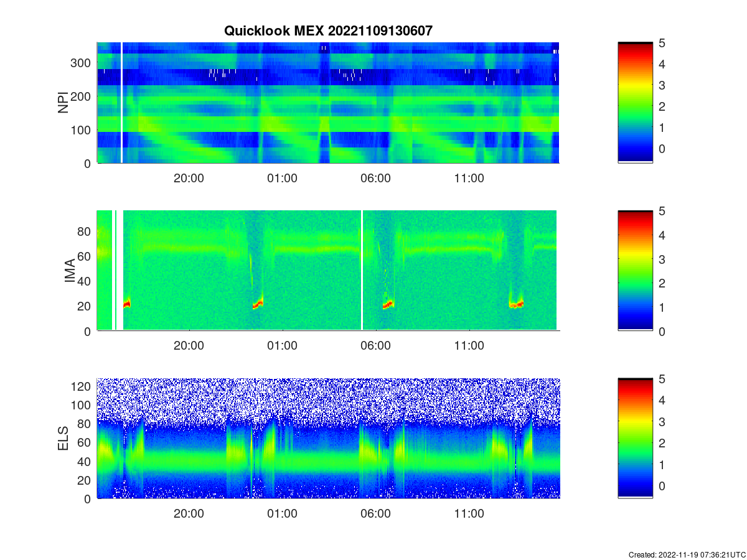Click the 20:00 tick under the ELS plot
The height and width of the screenshot is (560, 747).
click(189, 514)
